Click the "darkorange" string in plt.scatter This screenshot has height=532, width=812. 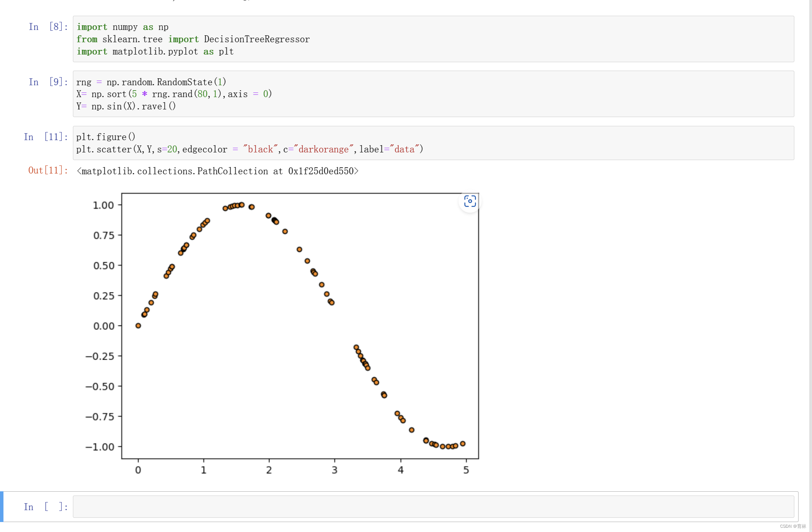(x=323, y=149)
